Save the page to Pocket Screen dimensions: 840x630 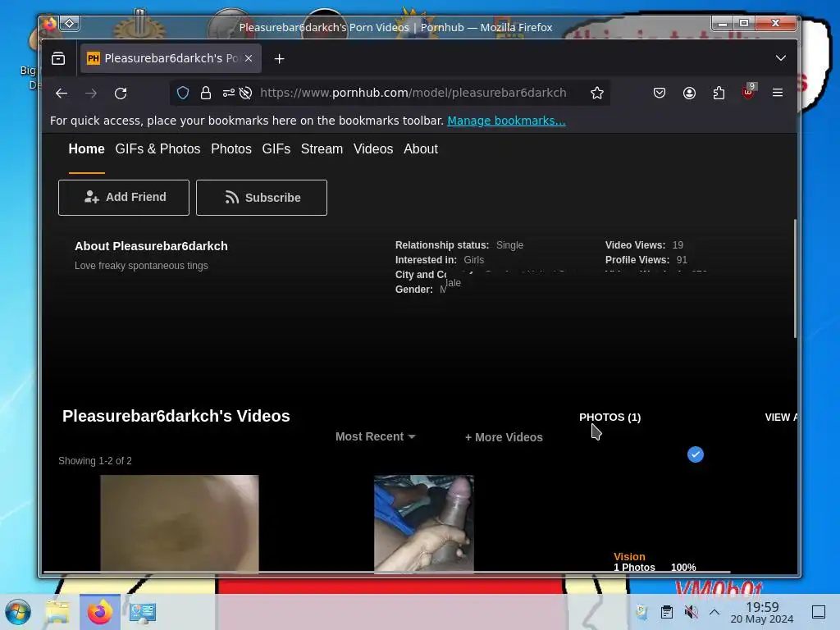tap(660, 94)
